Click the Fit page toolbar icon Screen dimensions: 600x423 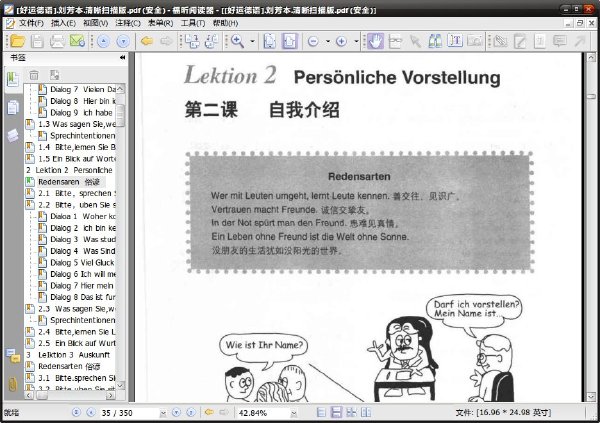point(269,41)
